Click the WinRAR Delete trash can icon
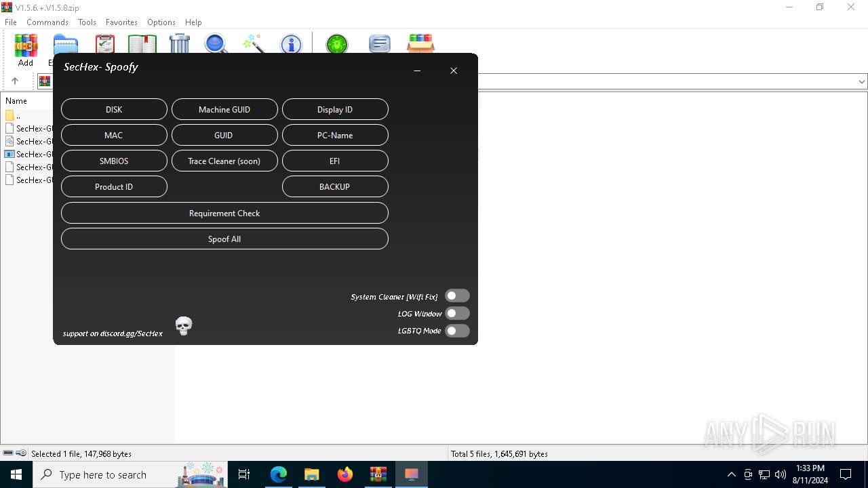Screen dimensions: 868x488 tap(180, 43)
